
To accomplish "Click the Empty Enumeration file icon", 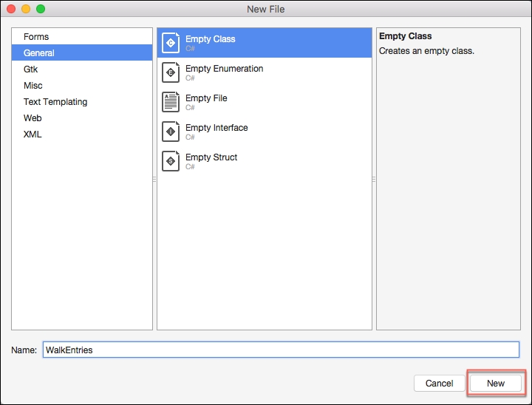I will point(171,72).
